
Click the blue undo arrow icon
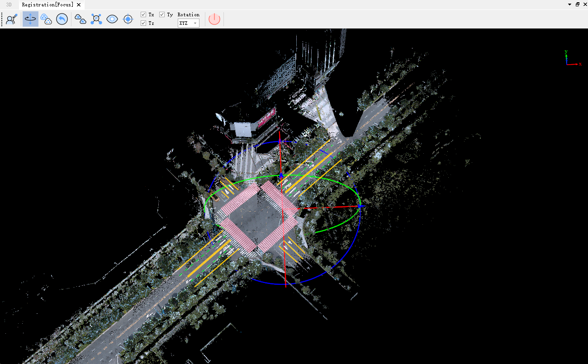coord(62,19)
